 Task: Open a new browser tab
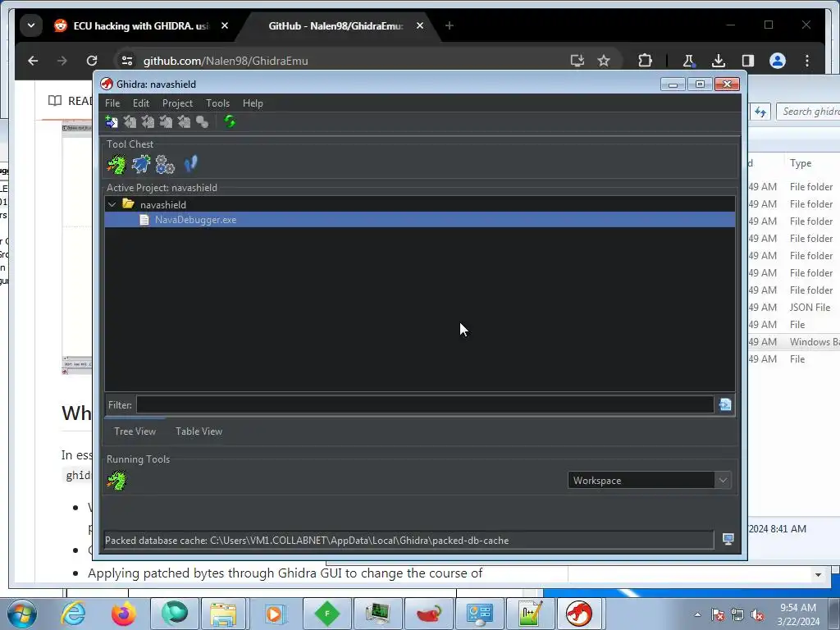coord(450,25)
